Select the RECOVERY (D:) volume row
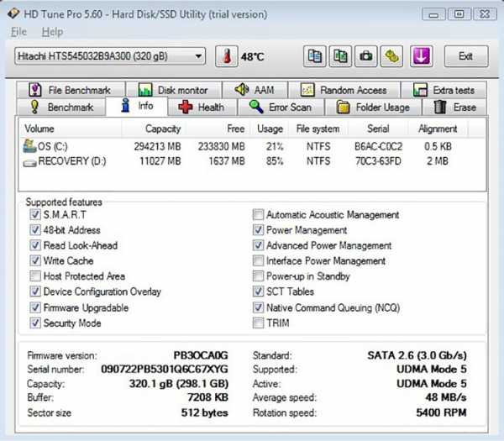 pos(252,160)
